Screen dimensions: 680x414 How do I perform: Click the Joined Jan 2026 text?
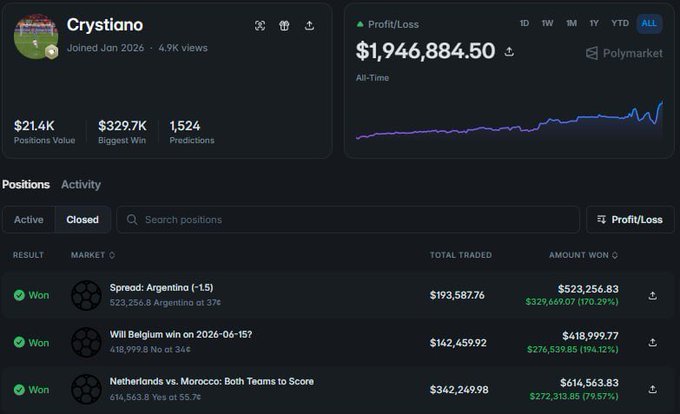coord(105,48)
